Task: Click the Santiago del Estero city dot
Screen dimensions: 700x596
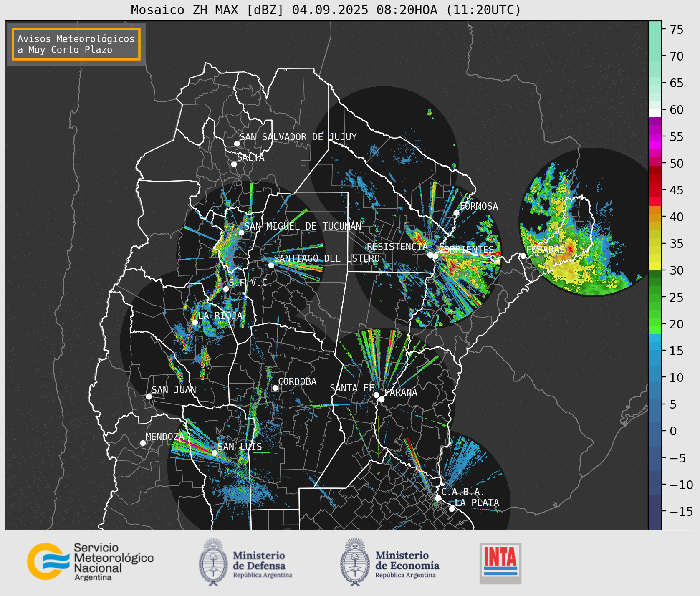Action: (271, 265)
